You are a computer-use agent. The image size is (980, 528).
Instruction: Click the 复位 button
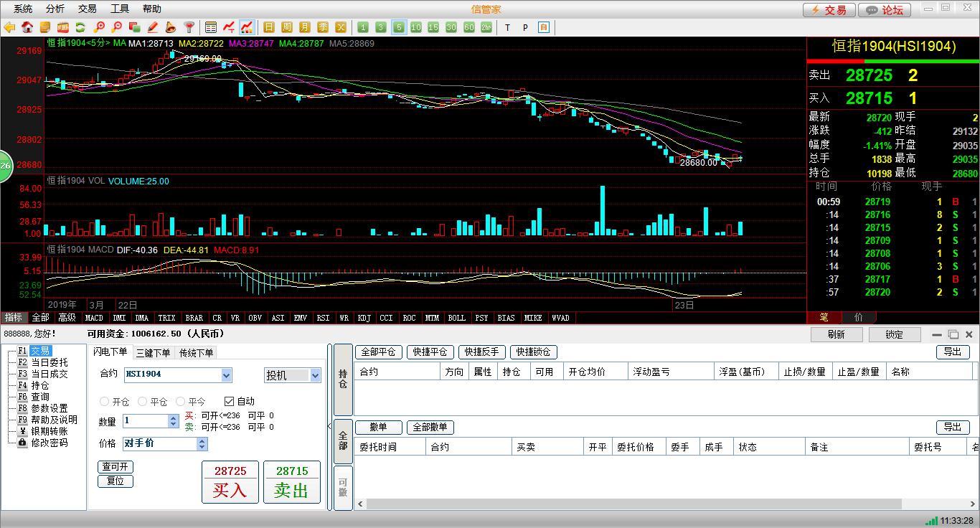(116, 481)
